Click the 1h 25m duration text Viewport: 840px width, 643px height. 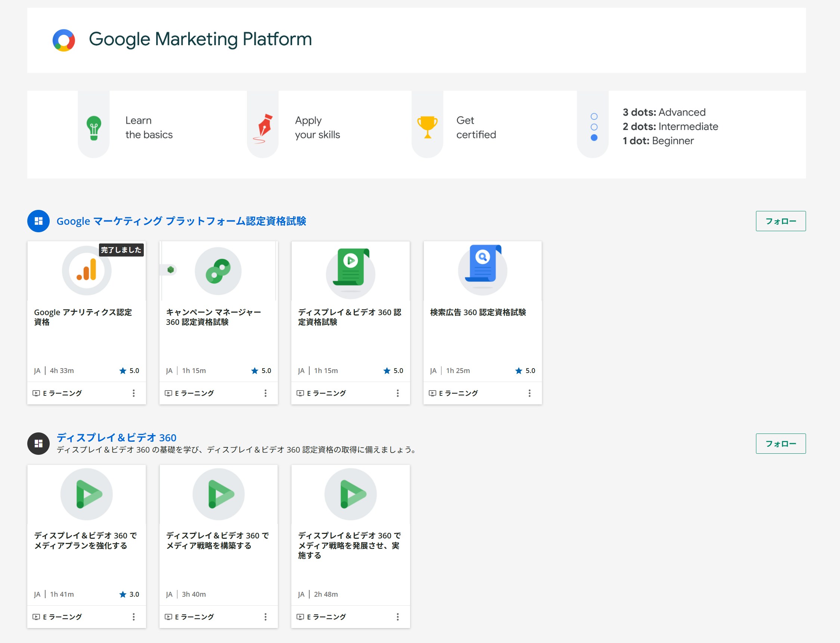458,370
